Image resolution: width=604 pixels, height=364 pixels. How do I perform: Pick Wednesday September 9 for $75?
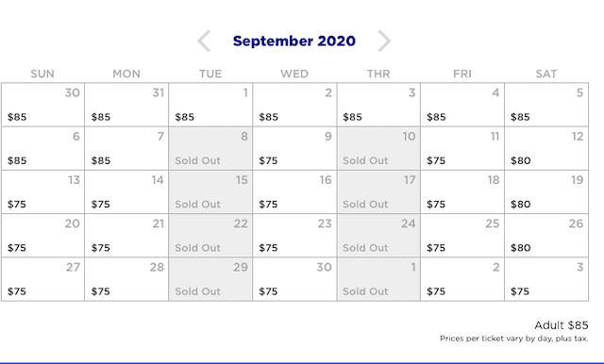(x=294, y=148)
